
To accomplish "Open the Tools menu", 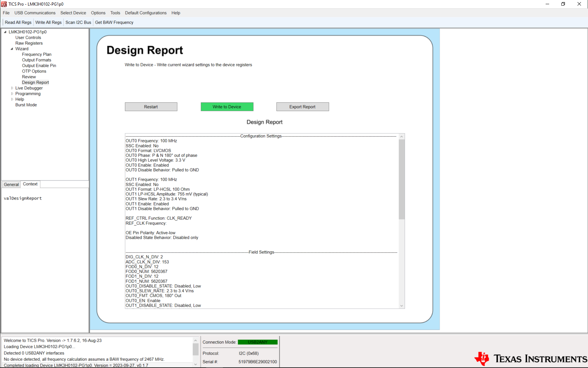I will click(x=115, y=13).
